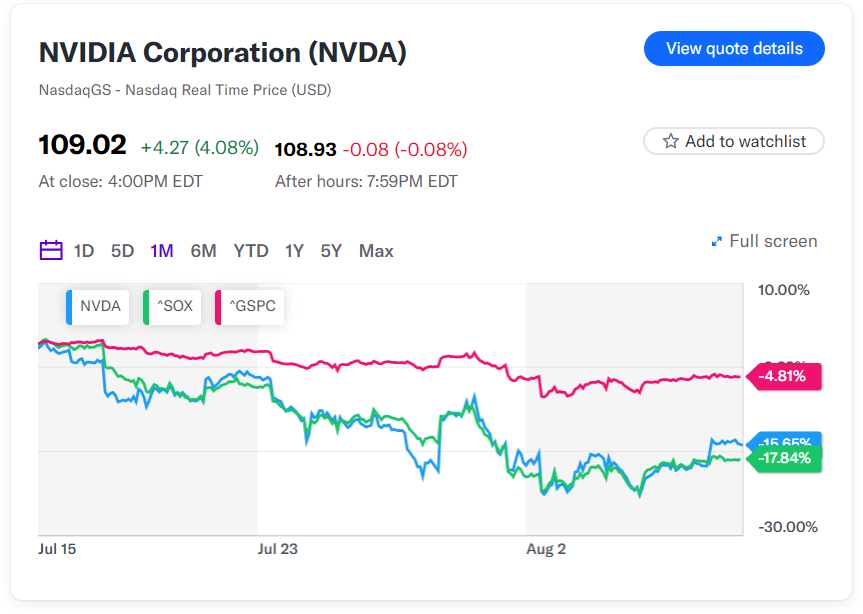Click the NVIDIA Corporation (NVDA) title
Screen dimensions: 863x614
[x=222, y=52]
